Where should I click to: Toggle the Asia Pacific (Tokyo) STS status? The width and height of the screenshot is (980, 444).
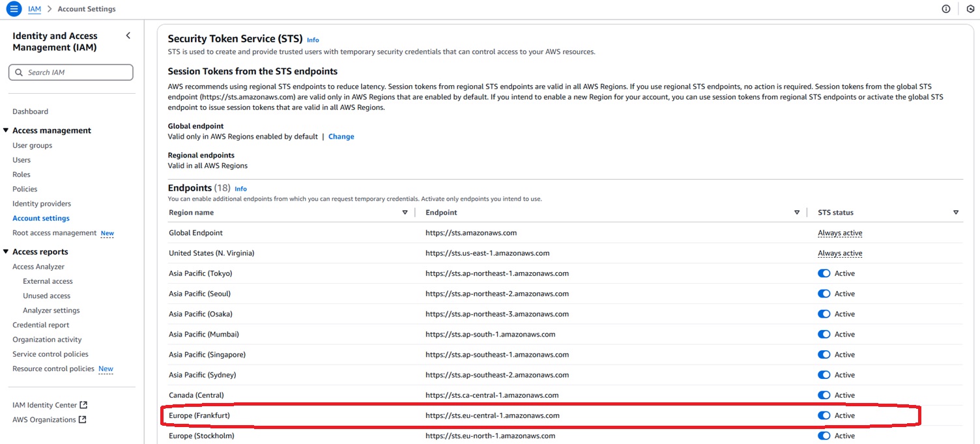(824, 273)
